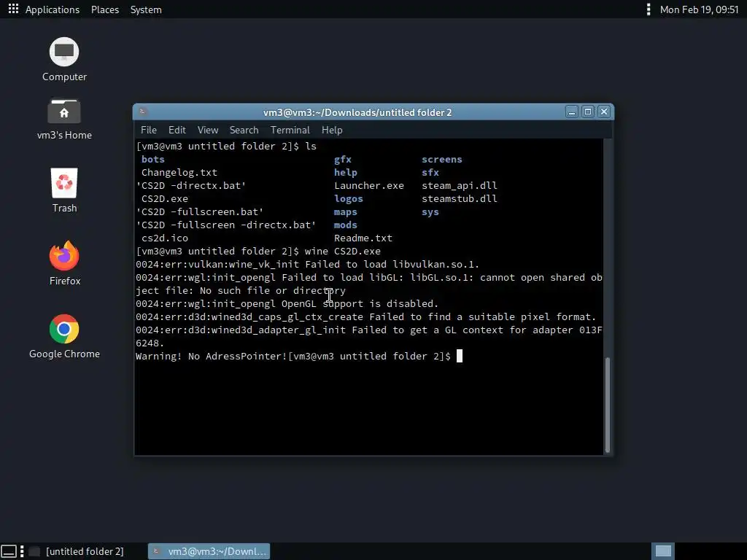Click 'cs2d.ico' in the terminal listing
The height and width of the screenshot is (560, 747).
click(164, 238)
